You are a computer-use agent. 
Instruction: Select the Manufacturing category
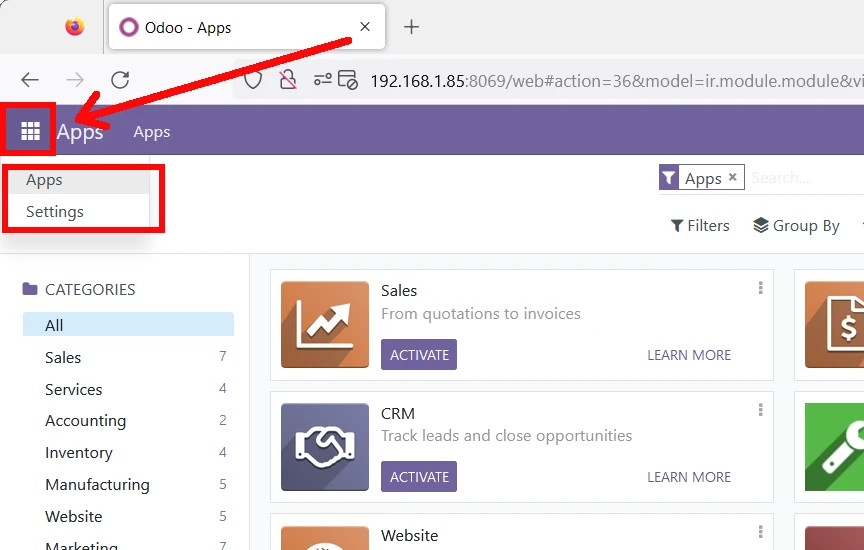pyautogui.click(x=128, y=484)
